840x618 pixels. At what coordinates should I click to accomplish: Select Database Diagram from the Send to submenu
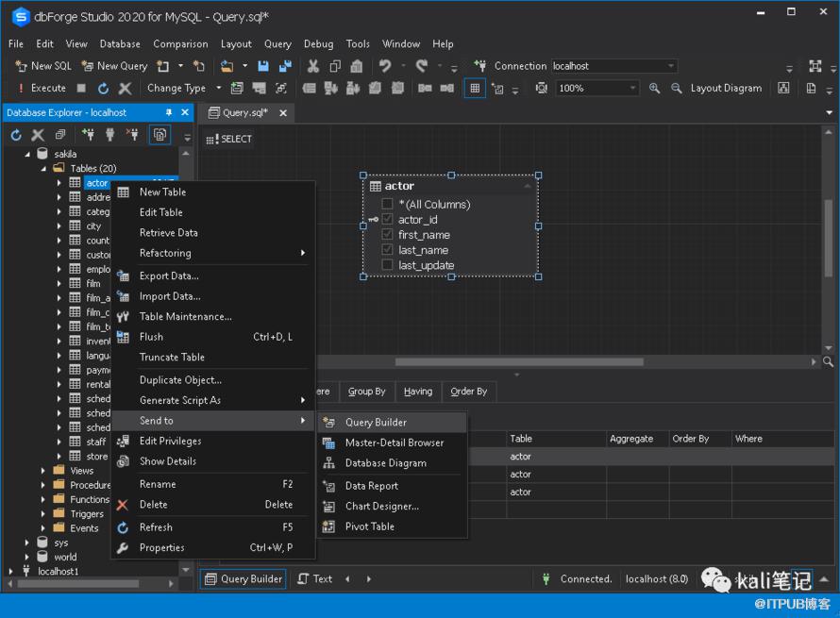tap(385, 463)
